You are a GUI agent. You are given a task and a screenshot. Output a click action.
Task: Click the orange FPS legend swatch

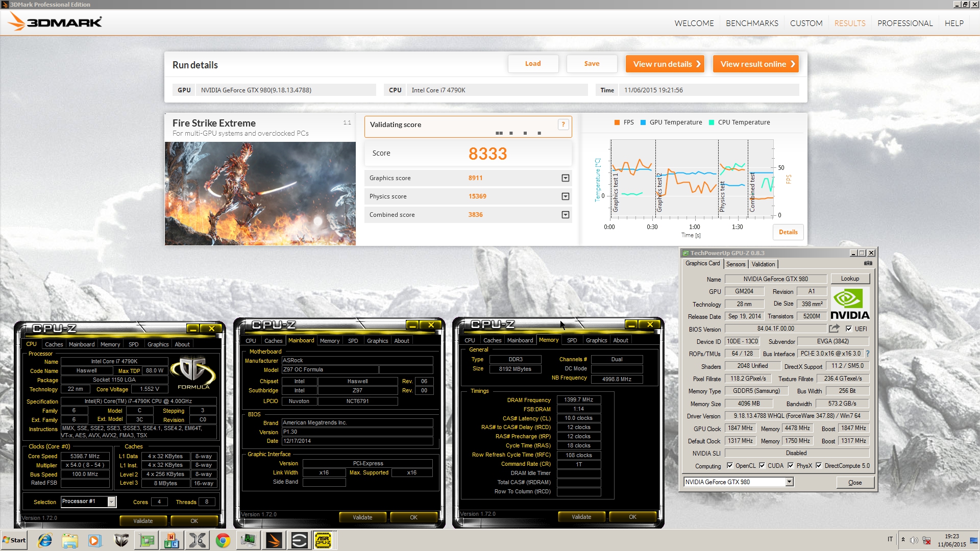617,122
